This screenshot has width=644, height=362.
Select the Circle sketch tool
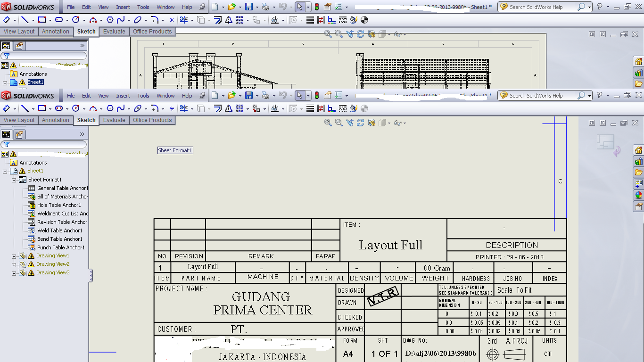(74, 108)
